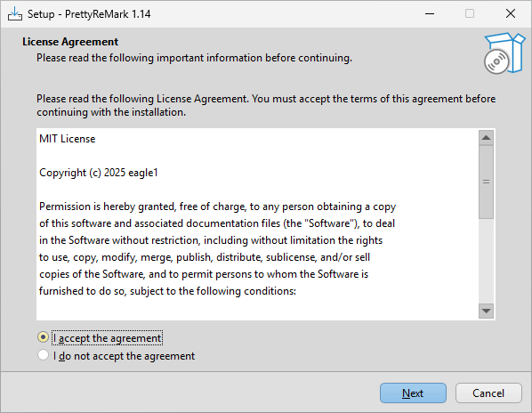
Task: Click the license scrollbar up arrow
Action: [486, 138]
